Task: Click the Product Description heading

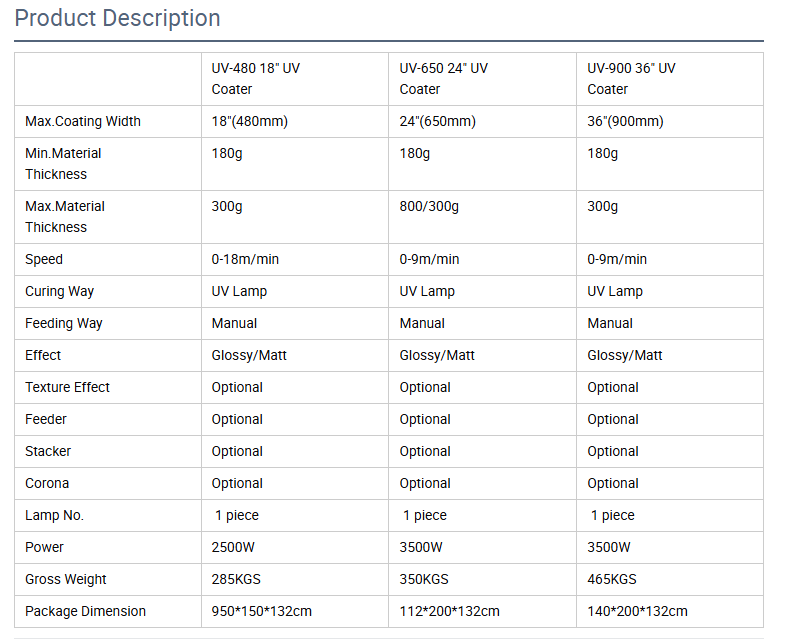Action: click(x=117, y=18)
